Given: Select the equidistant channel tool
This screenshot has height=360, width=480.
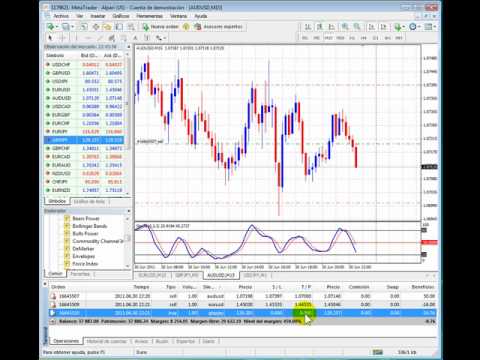Looking at the screenshot, I should coord(112,38).
